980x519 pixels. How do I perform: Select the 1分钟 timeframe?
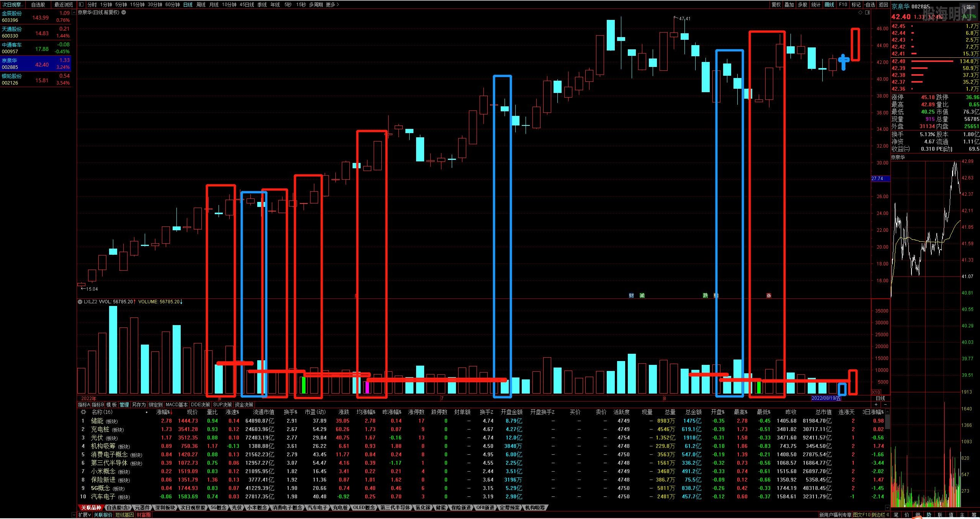tap(106, 5)
